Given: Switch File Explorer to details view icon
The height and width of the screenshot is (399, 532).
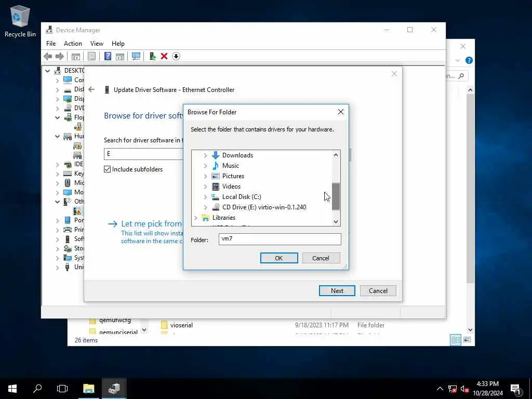Looking at the screenshot, I should point(456,340).
